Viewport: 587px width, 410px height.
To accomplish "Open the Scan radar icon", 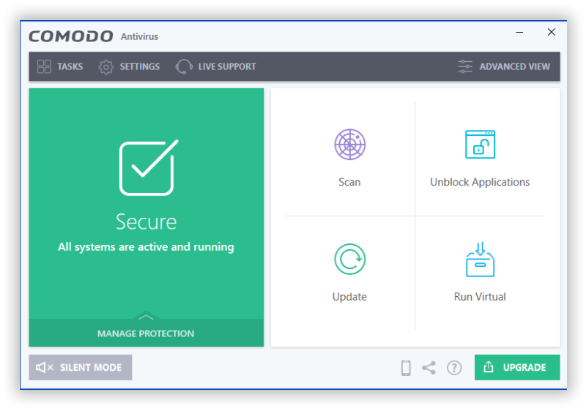I will [350, 145].
